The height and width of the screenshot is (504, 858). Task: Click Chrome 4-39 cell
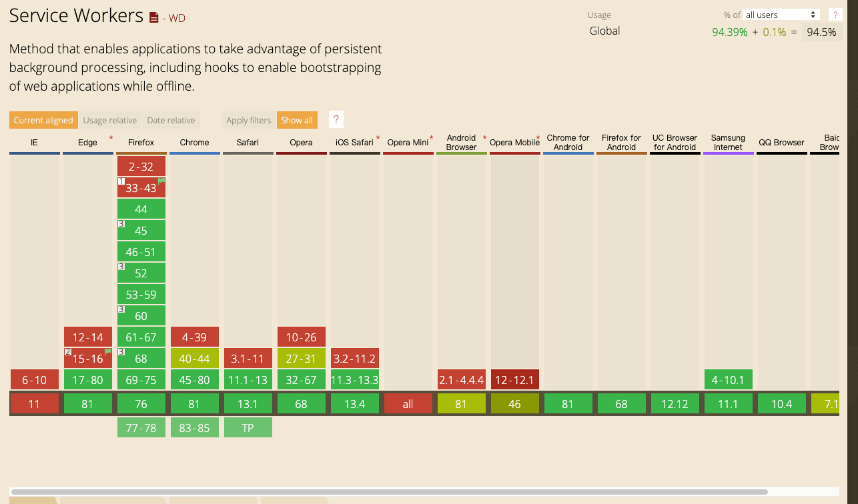coord(195,337)
